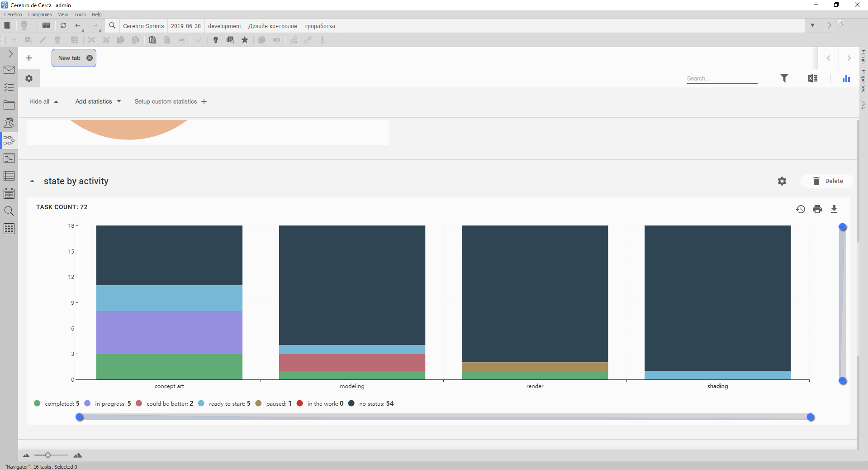Open the Companies menu
Image resolution: width=868 pixels, height=470 pixels.
pos(40,14)
